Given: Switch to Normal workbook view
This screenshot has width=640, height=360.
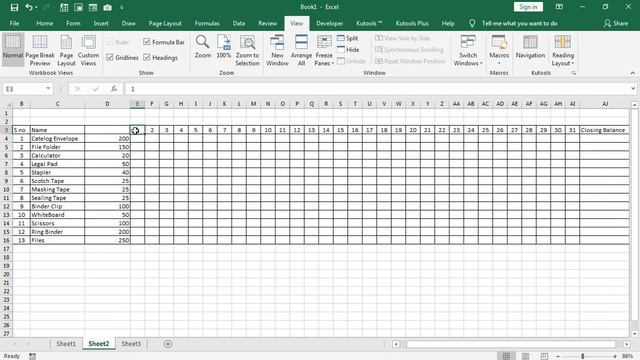Looking at the screenshot, I should 13,50.
